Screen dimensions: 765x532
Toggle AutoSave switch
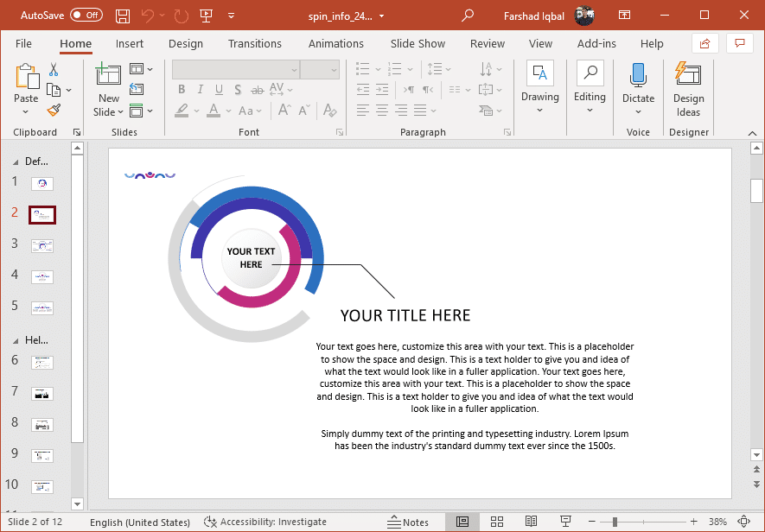point(86,16)
